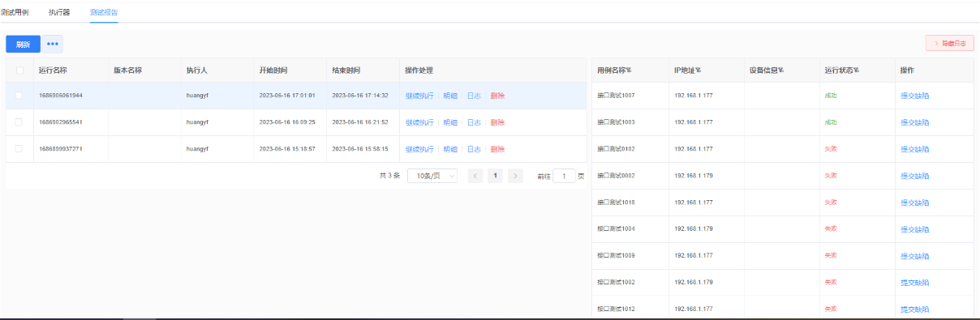980x320 pixels.
Task: Click 继续执行 for run 1686899937271
Action: coord(419,149)
